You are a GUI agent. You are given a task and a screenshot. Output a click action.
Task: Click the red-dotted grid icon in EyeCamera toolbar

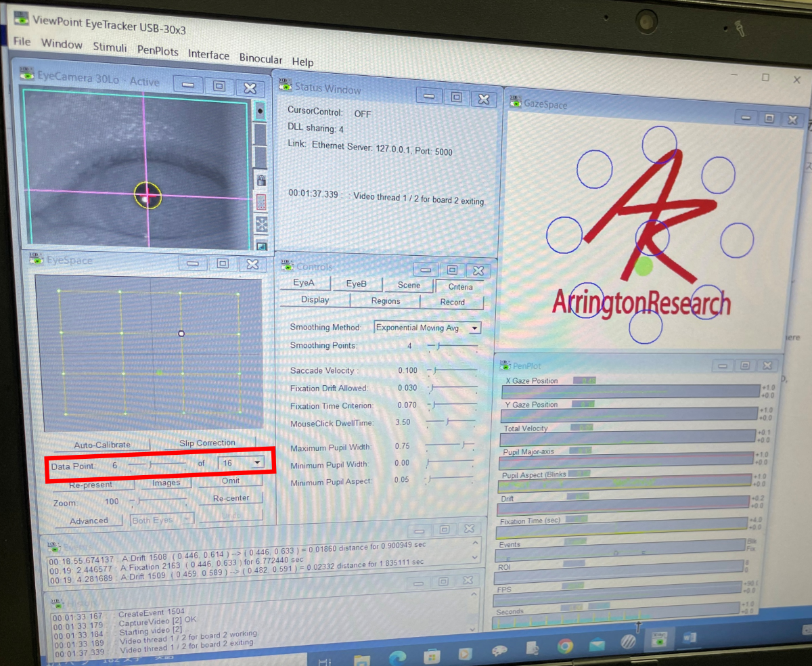[x=261, y=202]
